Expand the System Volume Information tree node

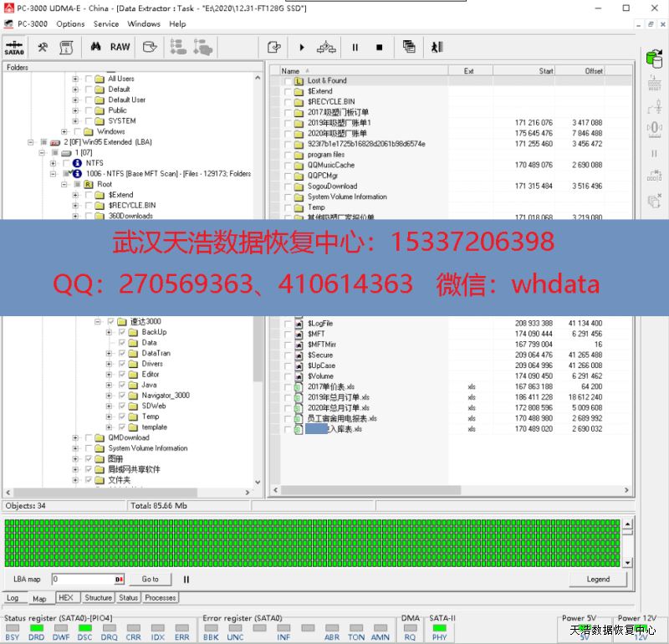[x=76, y=448]
